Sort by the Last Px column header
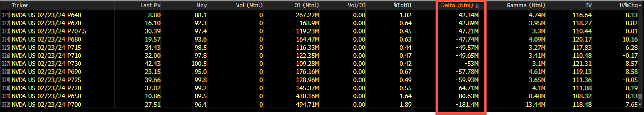Screen dimensions: 644x115 coord(150,5)
